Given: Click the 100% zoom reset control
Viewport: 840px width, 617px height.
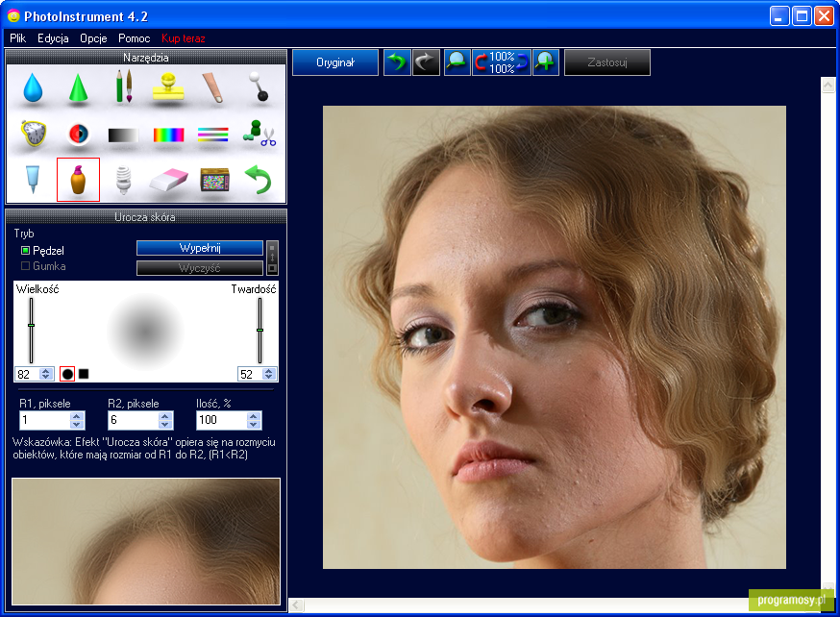Looking at the screenshot, I should tap(502, 62).
